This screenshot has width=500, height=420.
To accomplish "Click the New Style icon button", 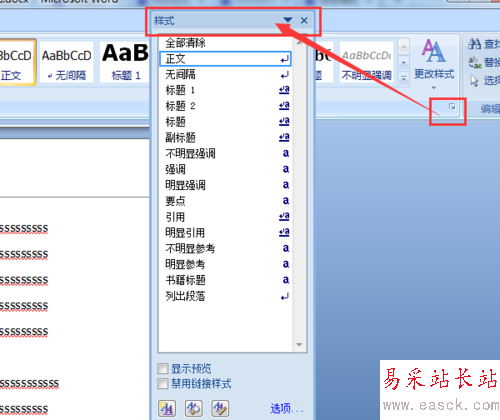I will coord(167,408).
